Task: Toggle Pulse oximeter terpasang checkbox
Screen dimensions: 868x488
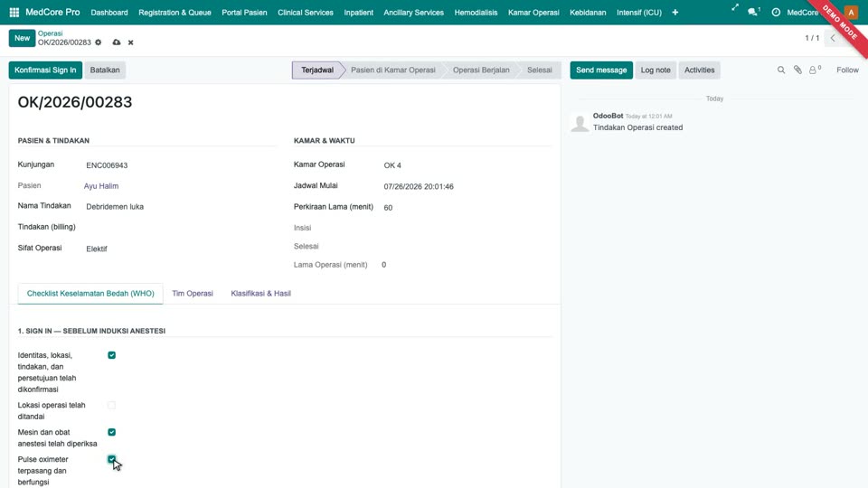Action: pos(112,459)
